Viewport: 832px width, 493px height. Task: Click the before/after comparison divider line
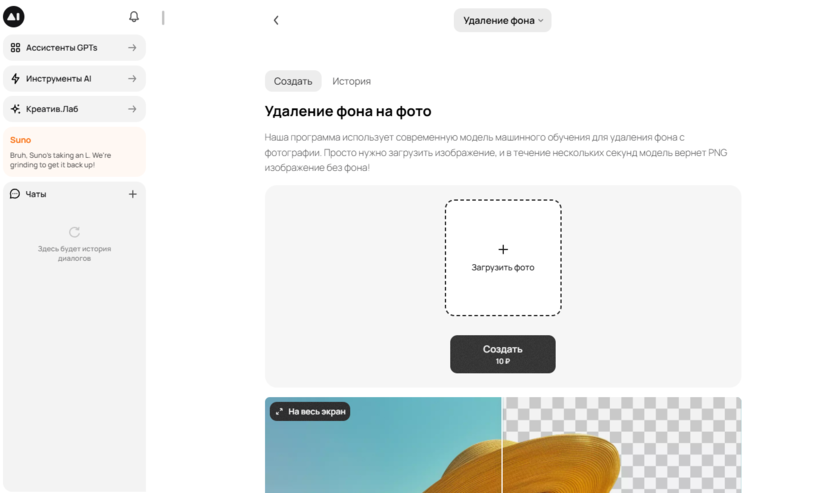pos(501,445)
